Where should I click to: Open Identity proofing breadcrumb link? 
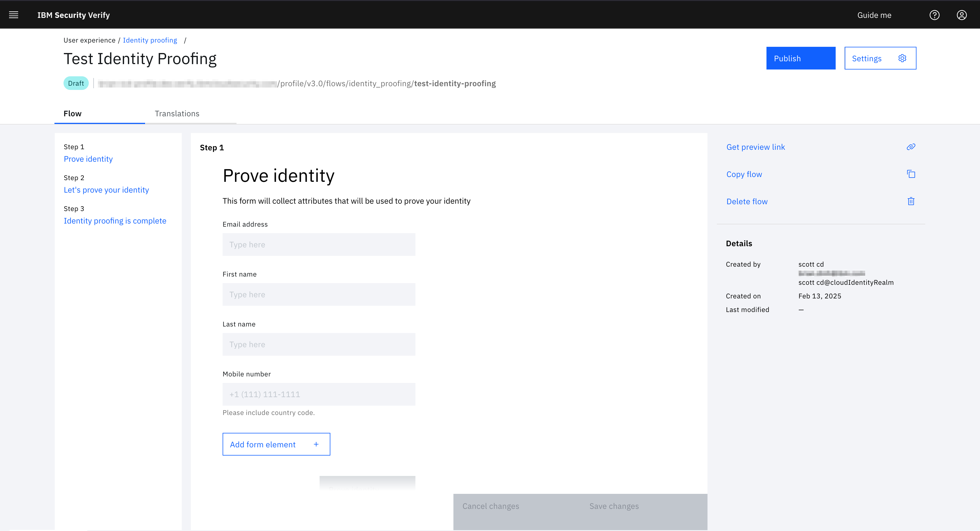149,40
